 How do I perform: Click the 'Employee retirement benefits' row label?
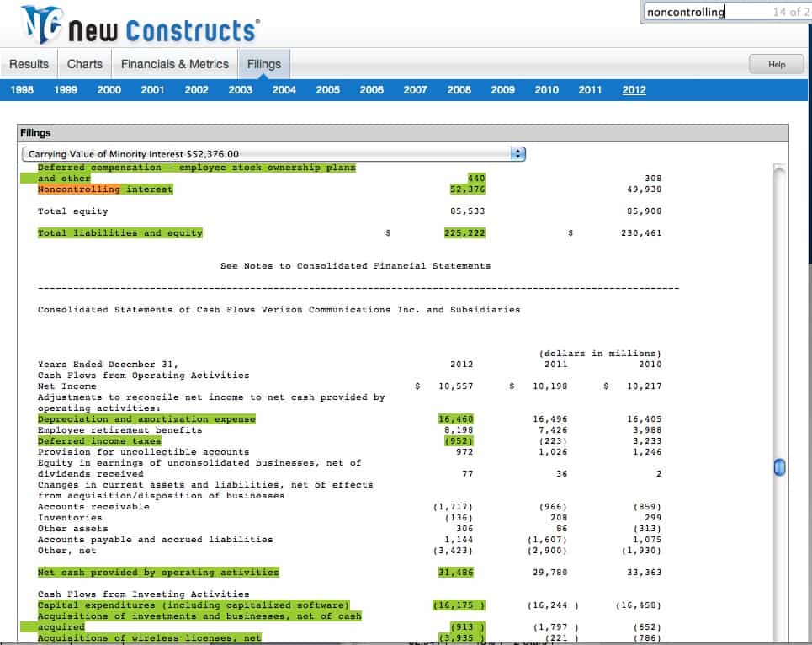pos(120,430)
